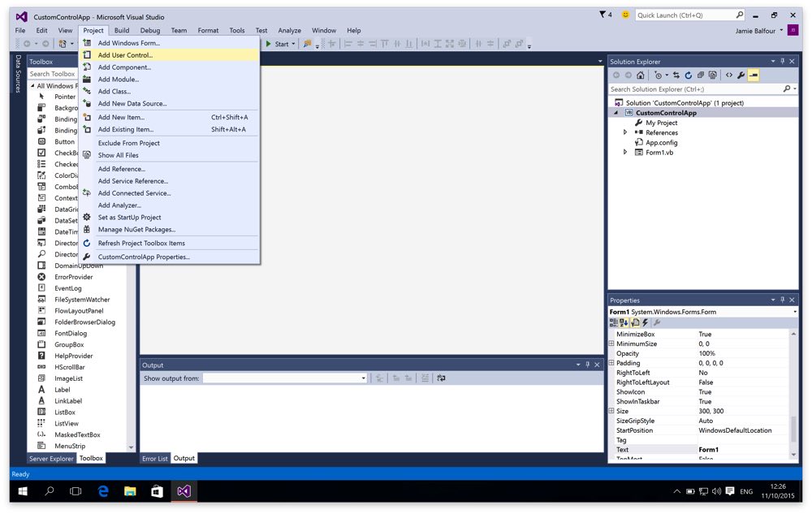Click the Search Solution Explorer field
812x514 pixels.
coord(695,89)
